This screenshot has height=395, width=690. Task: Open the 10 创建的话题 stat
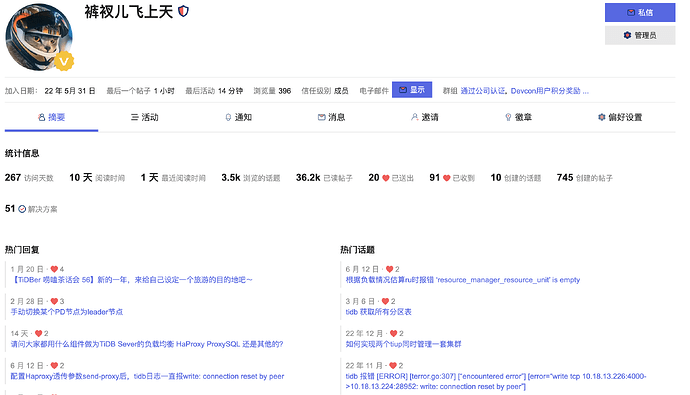click(x=516, y=178)
